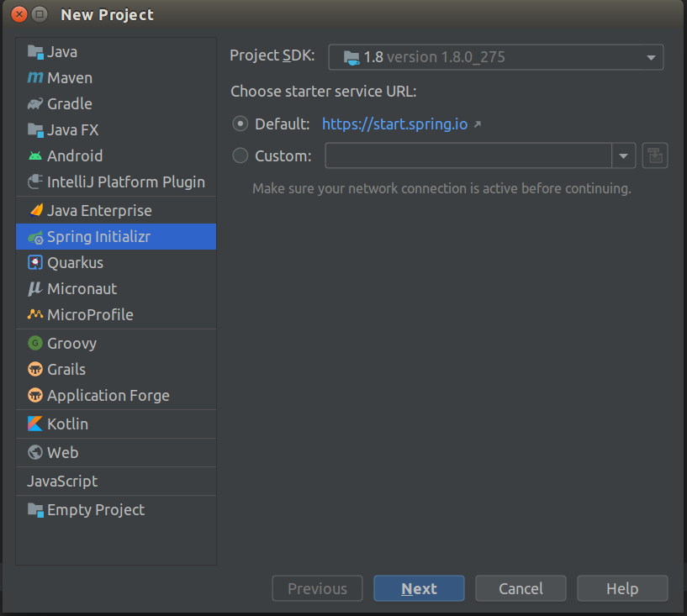The height and width of the screenshot is (616, 687).
Task: Open the start.spring.io link
Action: 394,124
